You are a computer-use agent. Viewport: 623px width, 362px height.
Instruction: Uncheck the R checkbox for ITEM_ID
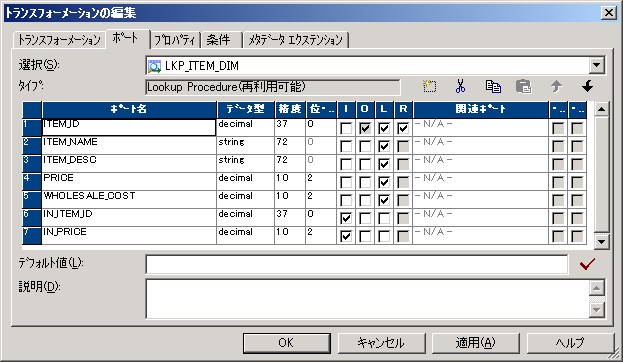click(x=403, y=128)
